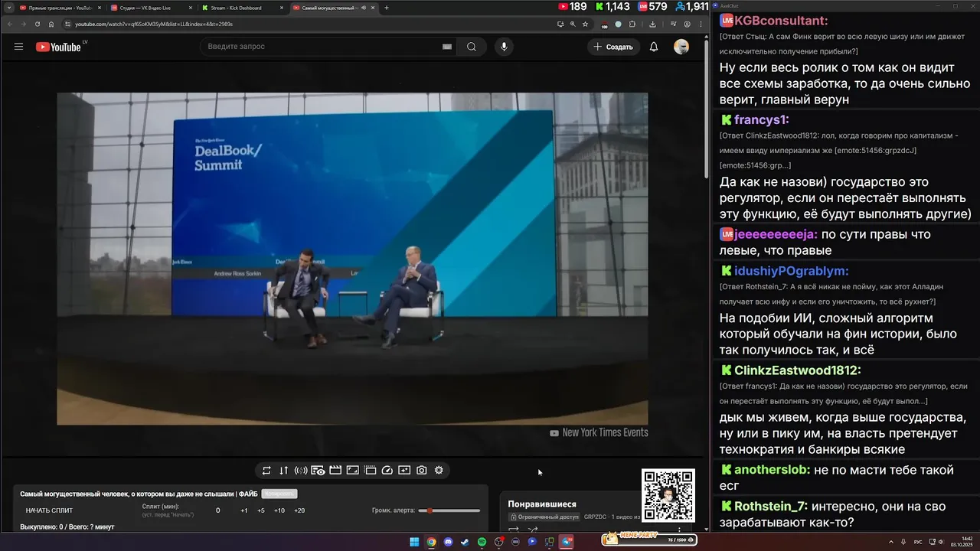The width and height of the screenshot is (980, 551).
Task: Open the browser extensions puzzle icon
Action: pyautogui.click(x=632, y=24)
